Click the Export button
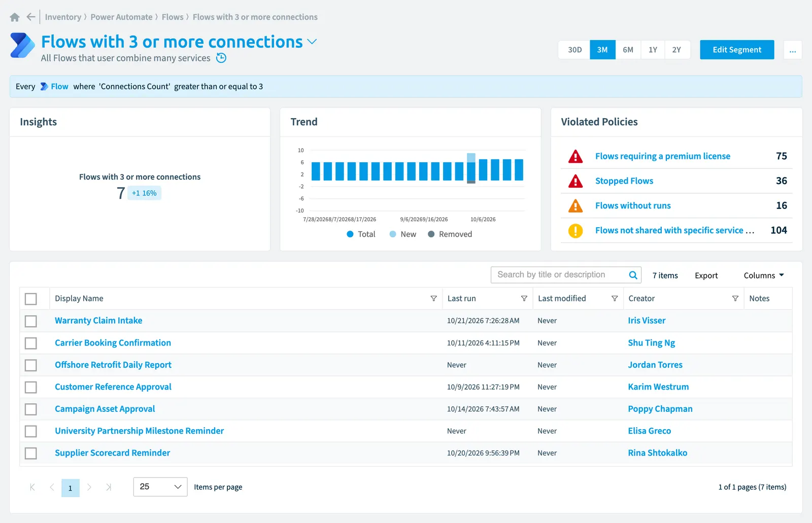812x523 pixels. [x=706, y=275]
